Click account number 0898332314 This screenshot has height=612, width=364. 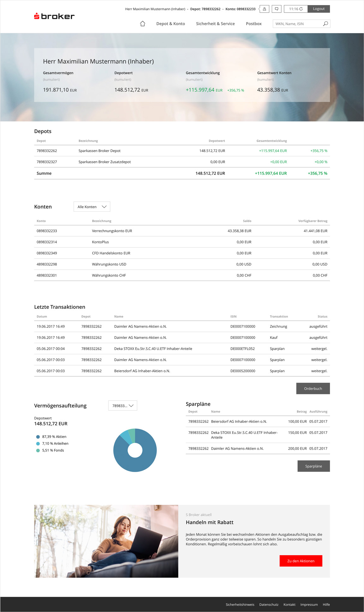pyautogui.click(x=47, y=242)
